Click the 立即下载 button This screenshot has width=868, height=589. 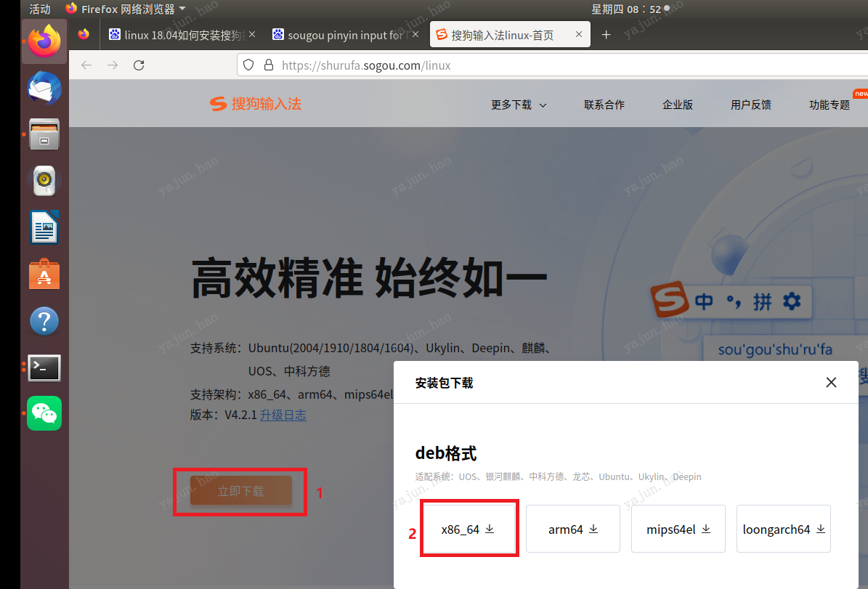click(x=241, y=491)
